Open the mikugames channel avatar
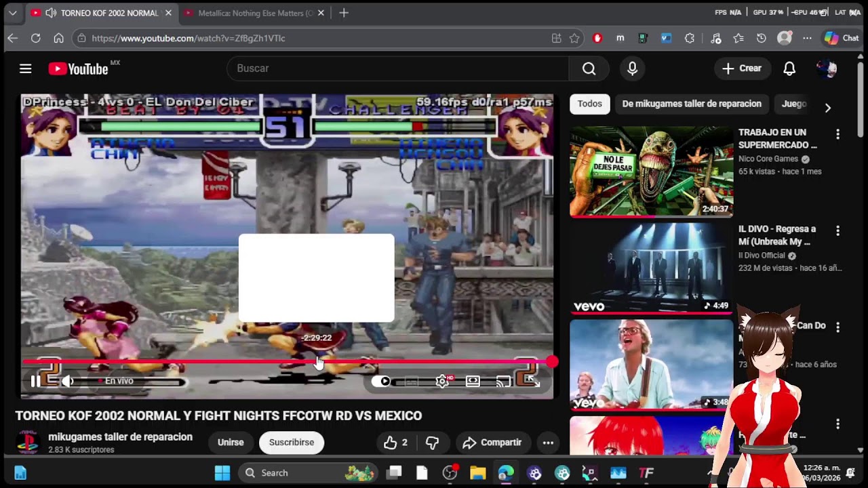The height and width of the screenshot is (488, 868). point(28,442)
